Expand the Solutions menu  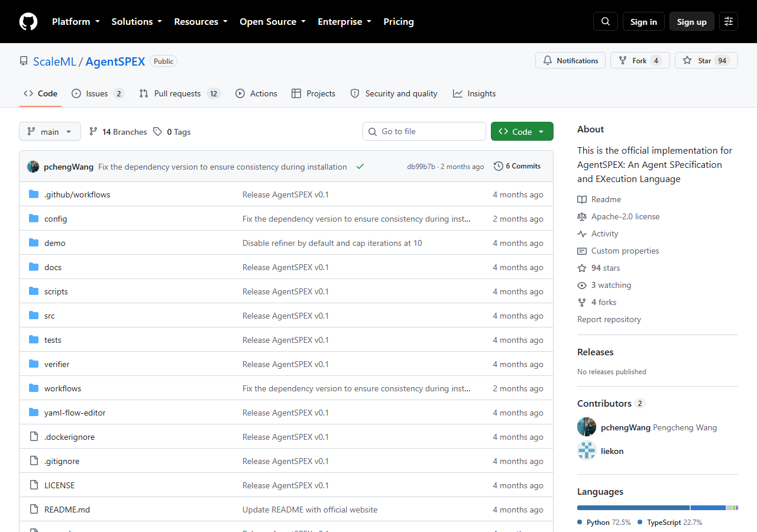pyautogui.click(x=137, y=21)
